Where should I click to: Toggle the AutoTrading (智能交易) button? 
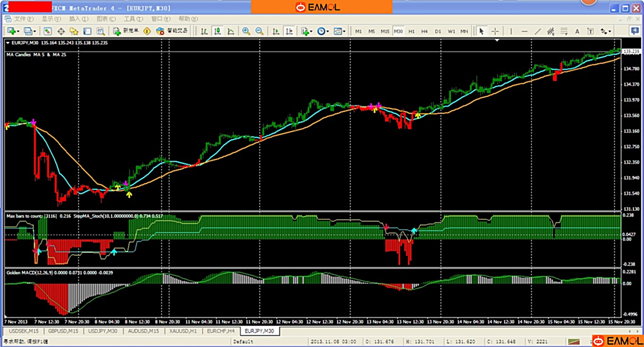click(x=172, y=31)
